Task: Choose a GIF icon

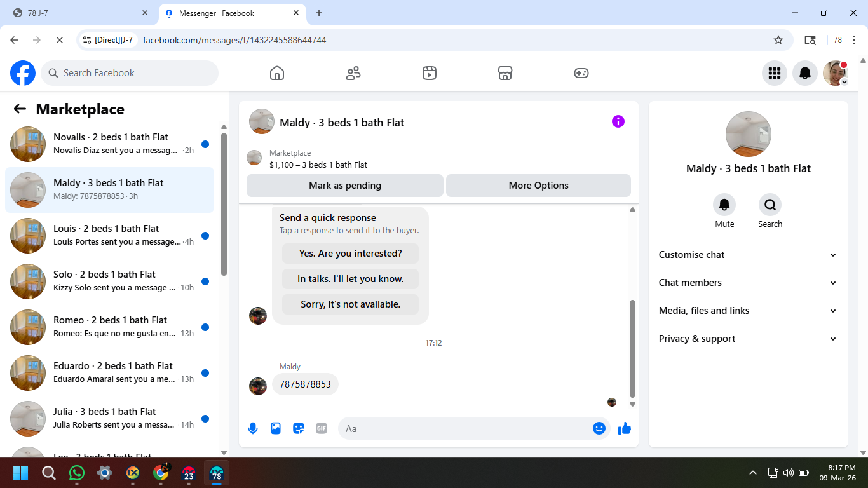Action: click(322, 428)
